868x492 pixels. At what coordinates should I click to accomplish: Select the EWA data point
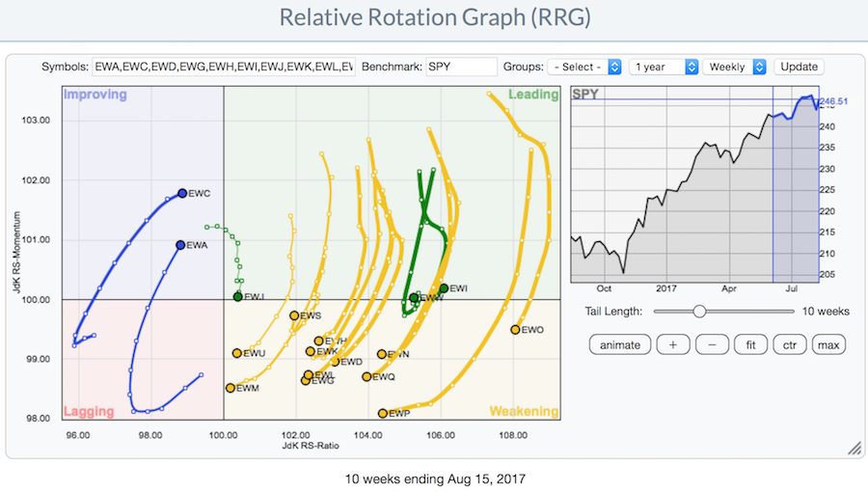point(180,245)
